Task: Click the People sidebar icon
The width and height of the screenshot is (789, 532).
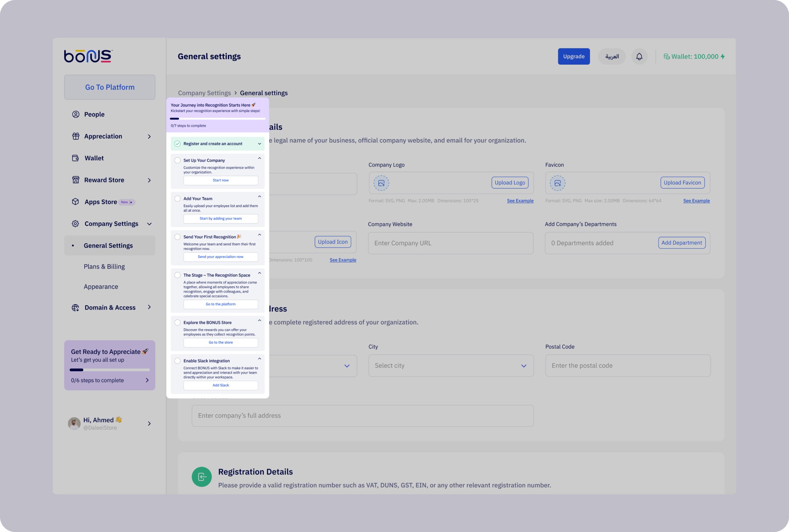Action: pos(76,114)
